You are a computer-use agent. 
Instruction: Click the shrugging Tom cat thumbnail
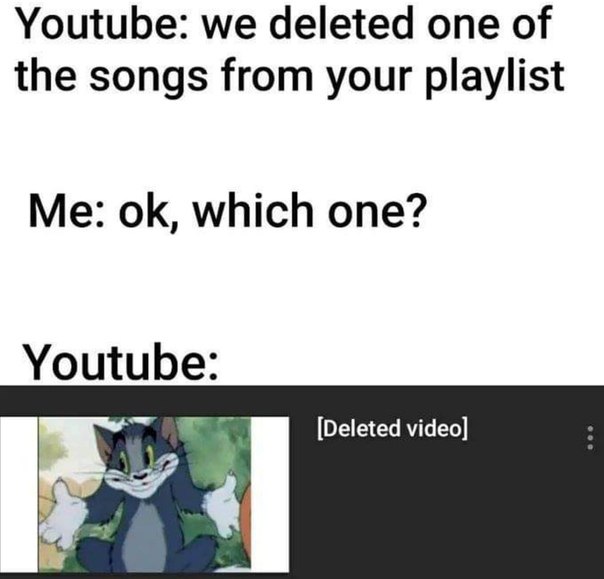pos(144,494)
